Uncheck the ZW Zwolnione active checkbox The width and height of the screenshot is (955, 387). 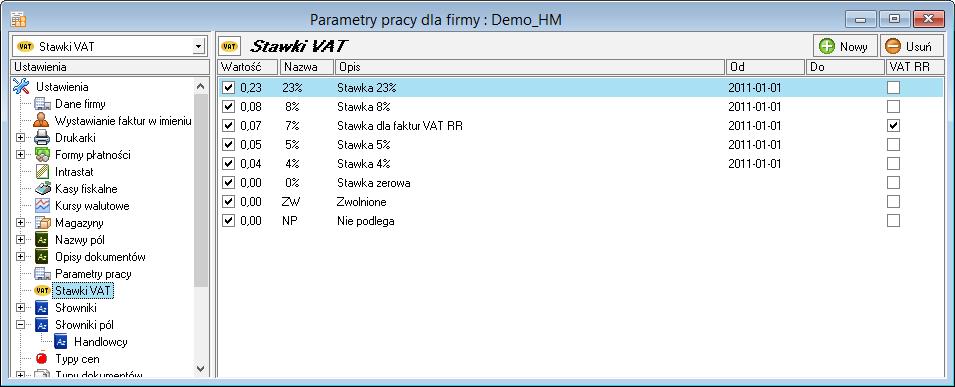[x=228, y=202]
